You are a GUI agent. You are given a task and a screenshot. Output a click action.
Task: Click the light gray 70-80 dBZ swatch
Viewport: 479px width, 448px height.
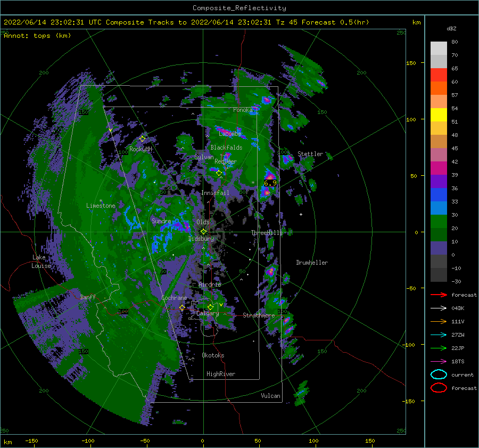[439, 48]
